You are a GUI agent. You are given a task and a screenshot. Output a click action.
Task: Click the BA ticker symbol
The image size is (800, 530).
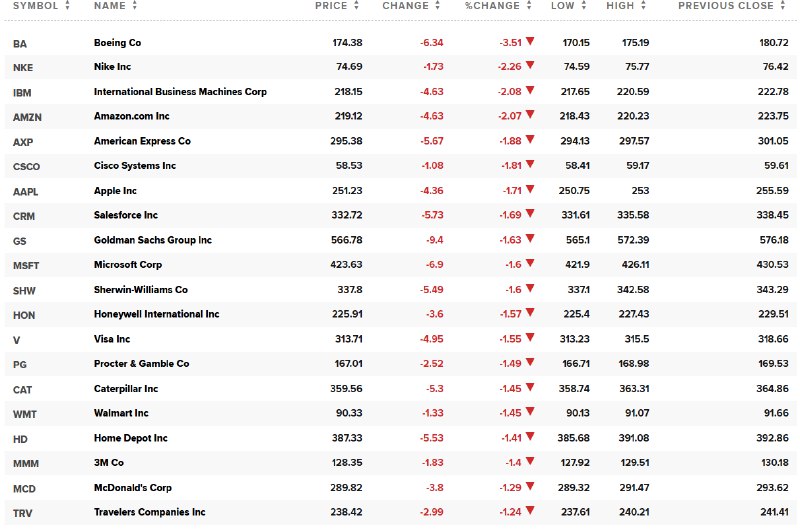pyautogui.click(x=20, y=44)
